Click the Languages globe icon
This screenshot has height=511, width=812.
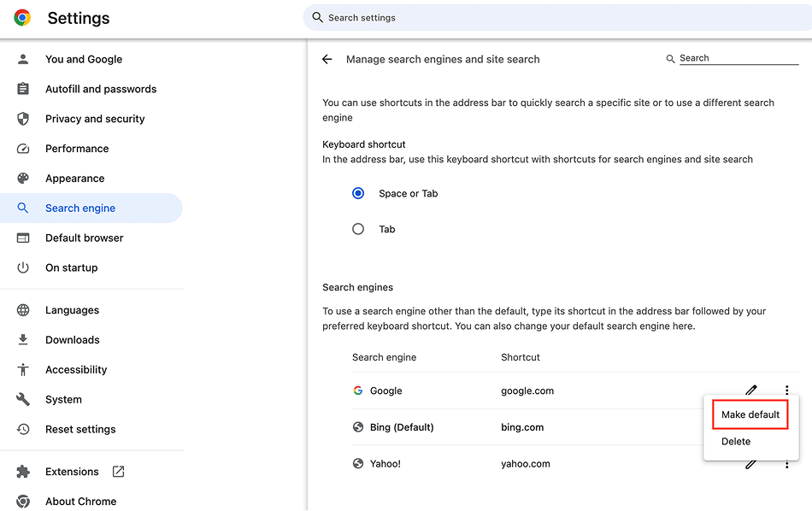click(23, 310)
